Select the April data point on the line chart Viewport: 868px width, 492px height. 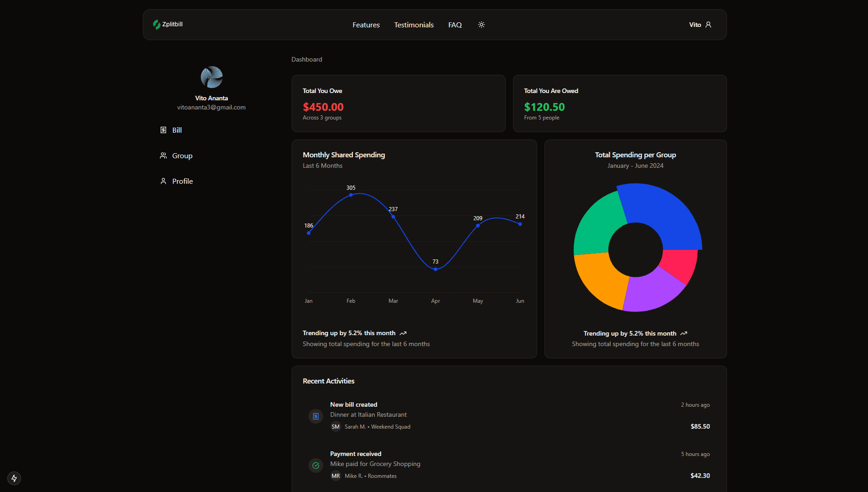[x=435, y=269]
